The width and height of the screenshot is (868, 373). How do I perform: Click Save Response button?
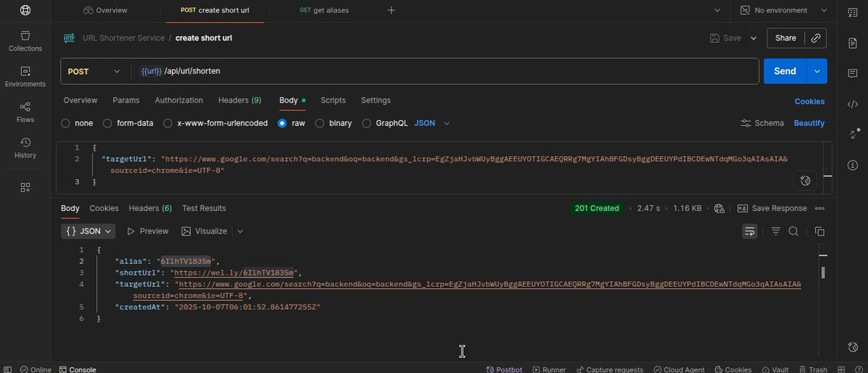coord(772,208)
